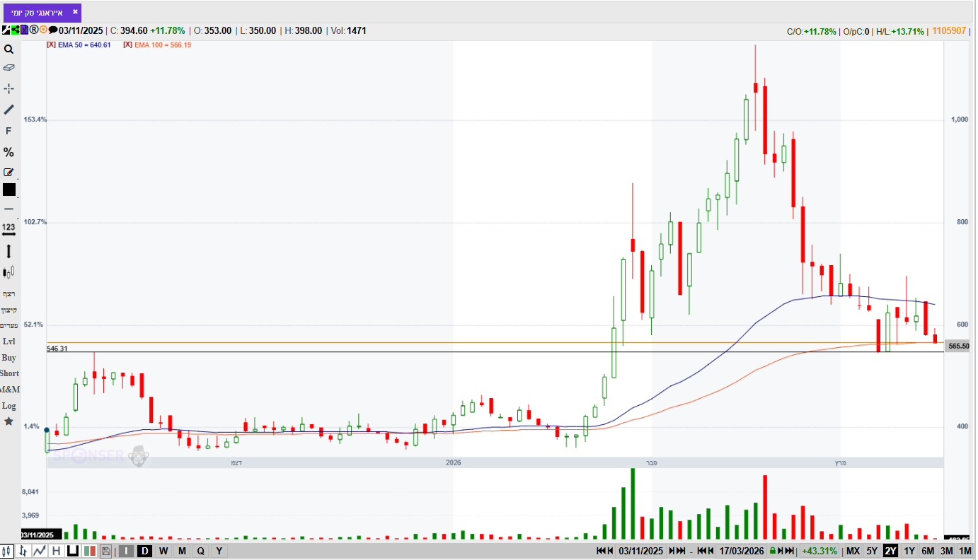Click the 546.31 horizontal level label
The height and width of the screenshot is (560, 978).
[x=57, y=349]
